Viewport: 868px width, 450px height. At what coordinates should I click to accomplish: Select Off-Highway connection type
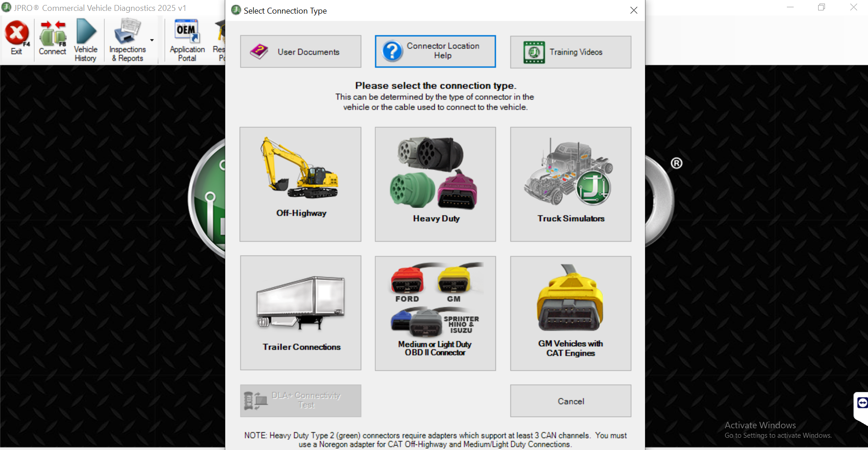point(301,184)
